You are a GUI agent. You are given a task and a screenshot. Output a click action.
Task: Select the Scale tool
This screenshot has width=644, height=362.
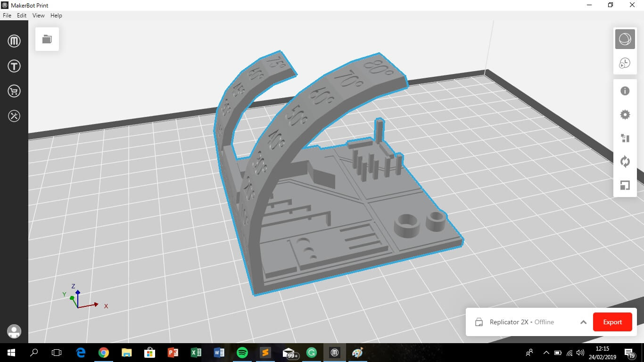pos(625,185)
